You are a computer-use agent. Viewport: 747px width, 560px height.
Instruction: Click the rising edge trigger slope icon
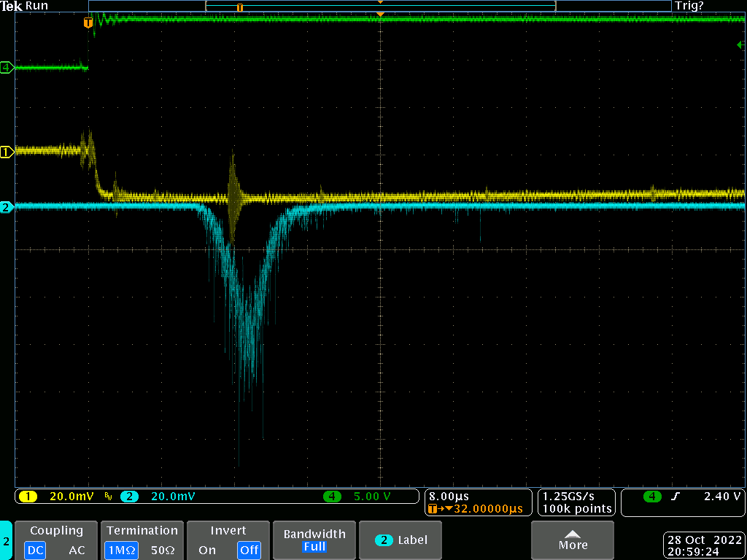click(x=676, y=497)
